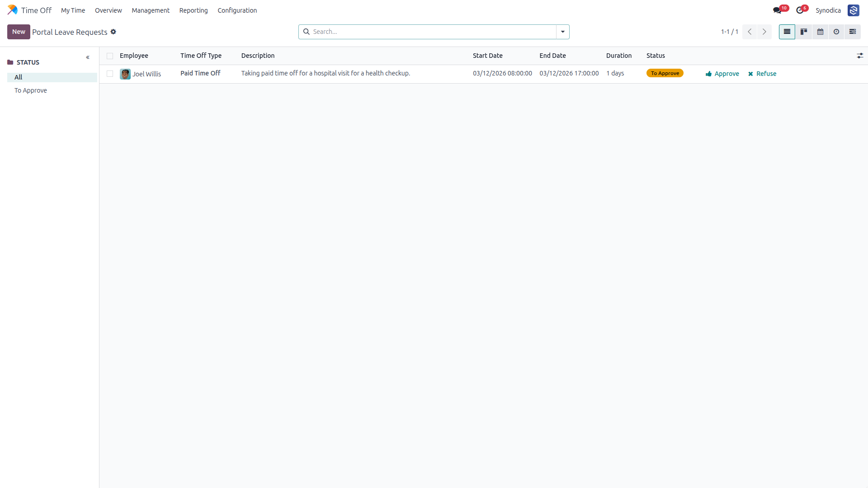The height and width of the screenshot is (488, 868).
Task: Open the Configuration menu
Action: tap(237, 10)
